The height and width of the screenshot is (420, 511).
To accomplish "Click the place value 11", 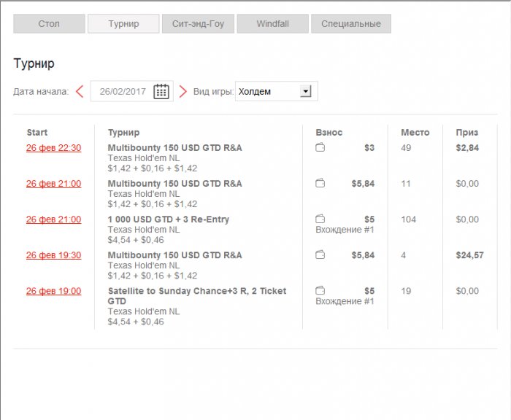I will pyautogui.click(x=406, y=184).
